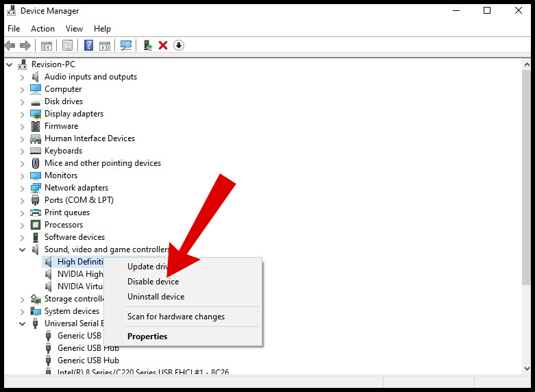The height and width of the screenshot is (392, 535).
Task: Click the Mice and other pointing devices icon
Action: click(36, 163)
